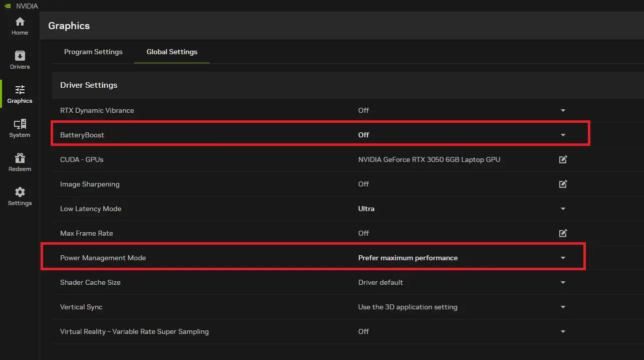The width and height of the screenshot is (644, 360).
Task: Click the Driver default value
Action: 380,282
